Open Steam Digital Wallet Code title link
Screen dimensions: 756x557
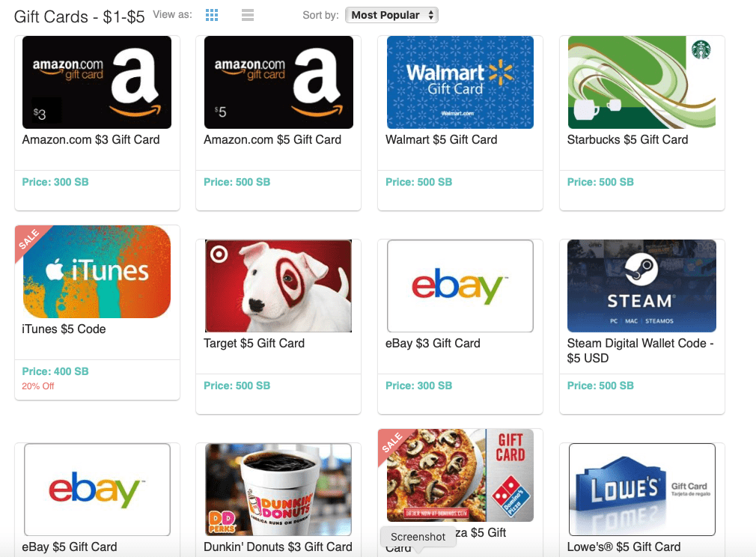640,350
